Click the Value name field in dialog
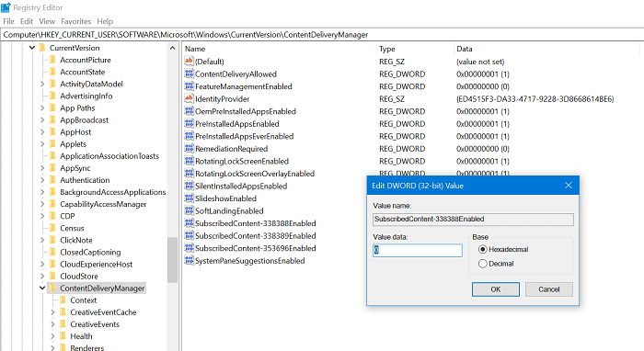The width and height of the screenshot is (644, 351). (473, 220)
